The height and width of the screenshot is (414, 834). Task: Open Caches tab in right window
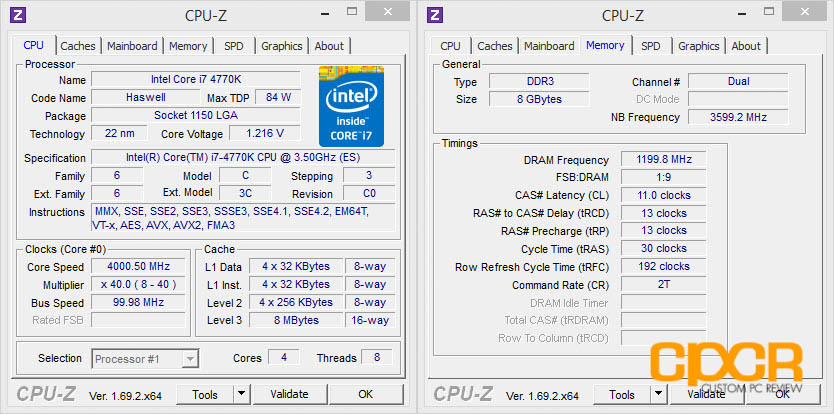tap(495, 46)
